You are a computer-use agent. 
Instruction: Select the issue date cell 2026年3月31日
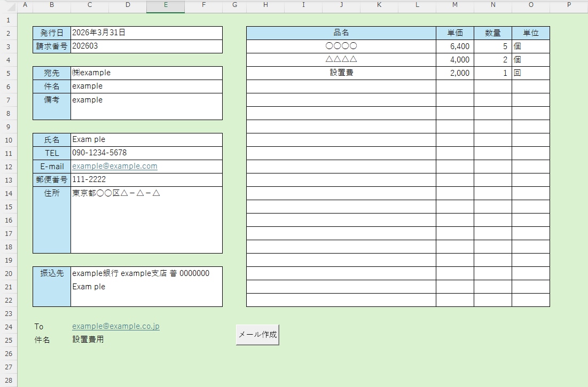click(147, 33)
